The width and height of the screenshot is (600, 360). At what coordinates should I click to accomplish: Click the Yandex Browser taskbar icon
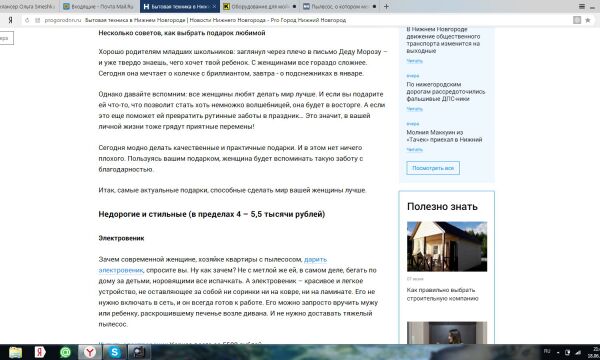(90, 352)
